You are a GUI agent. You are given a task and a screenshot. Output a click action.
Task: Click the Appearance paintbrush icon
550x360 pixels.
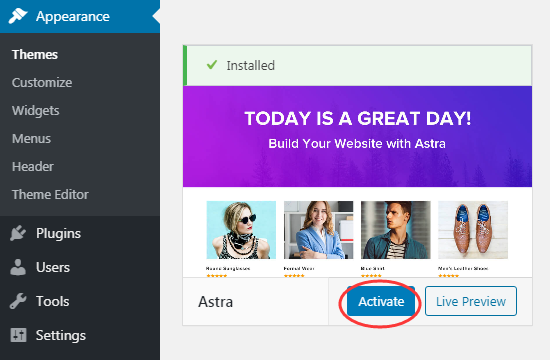pyautogui.click(x=18, y=16)
